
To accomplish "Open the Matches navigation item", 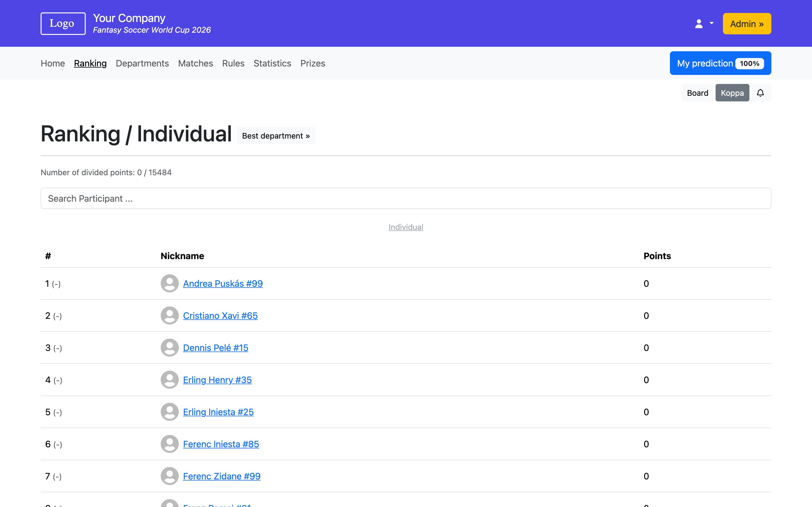I will click(195, 63).
